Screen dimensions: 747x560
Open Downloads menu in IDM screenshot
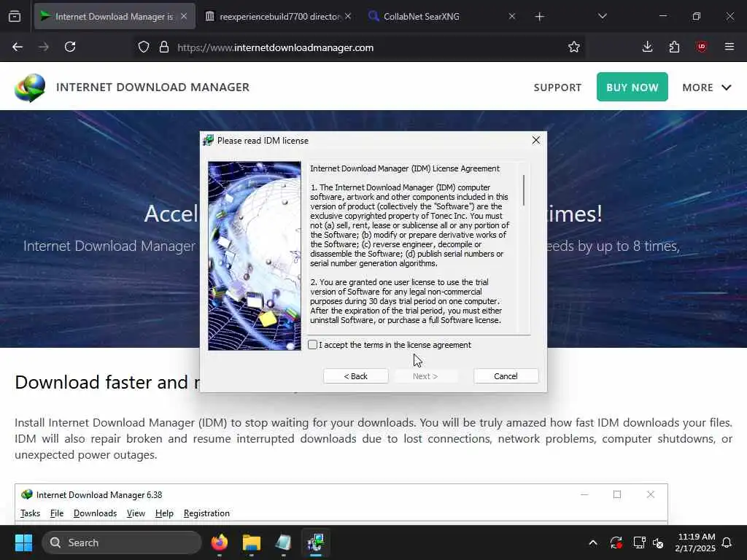pyautogui.click(x=96, y=513)
